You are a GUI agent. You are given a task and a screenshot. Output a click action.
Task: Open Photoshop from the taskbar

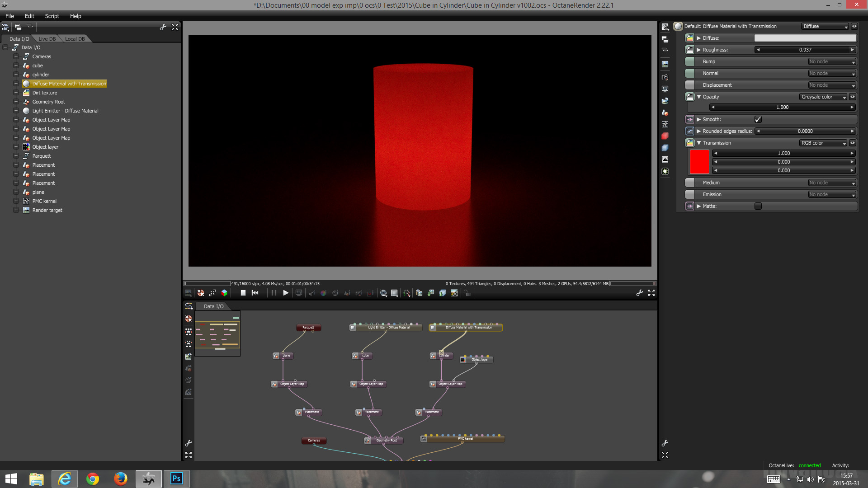point(176,479)
